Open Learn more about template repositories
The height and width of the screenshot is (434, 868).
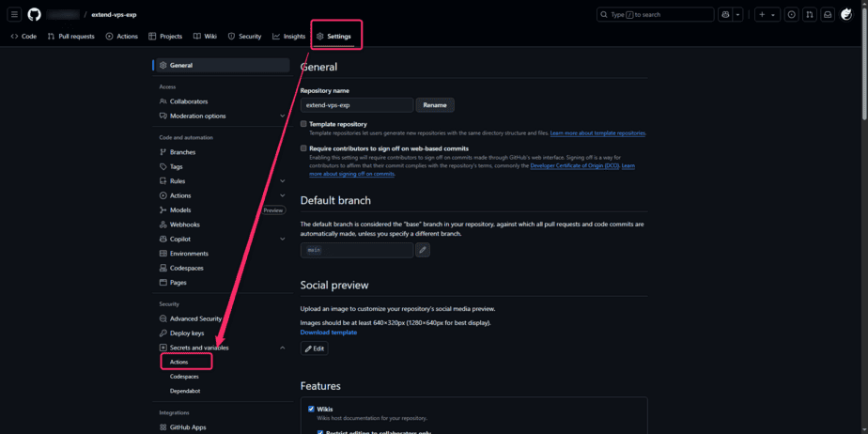597,133
